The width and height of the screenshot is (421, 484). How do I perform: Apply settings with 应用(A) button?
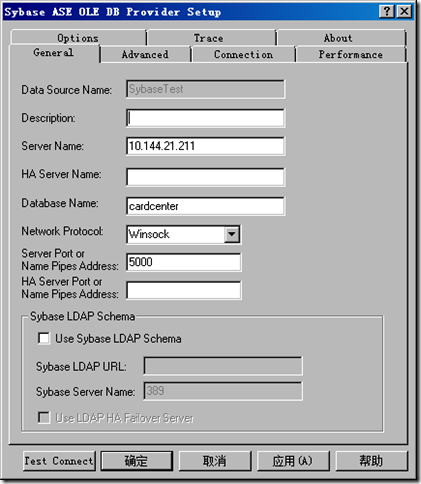coord(293,461)
